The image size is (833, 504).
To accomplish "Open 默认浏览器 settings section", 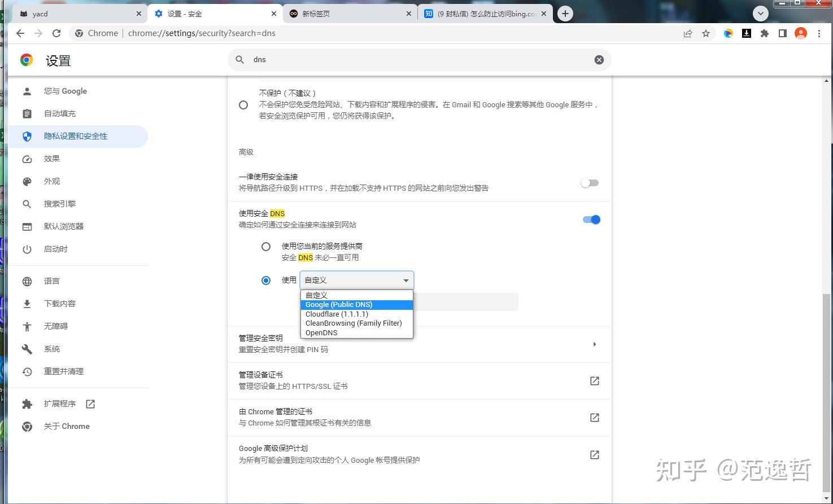I will pos(78,226).
